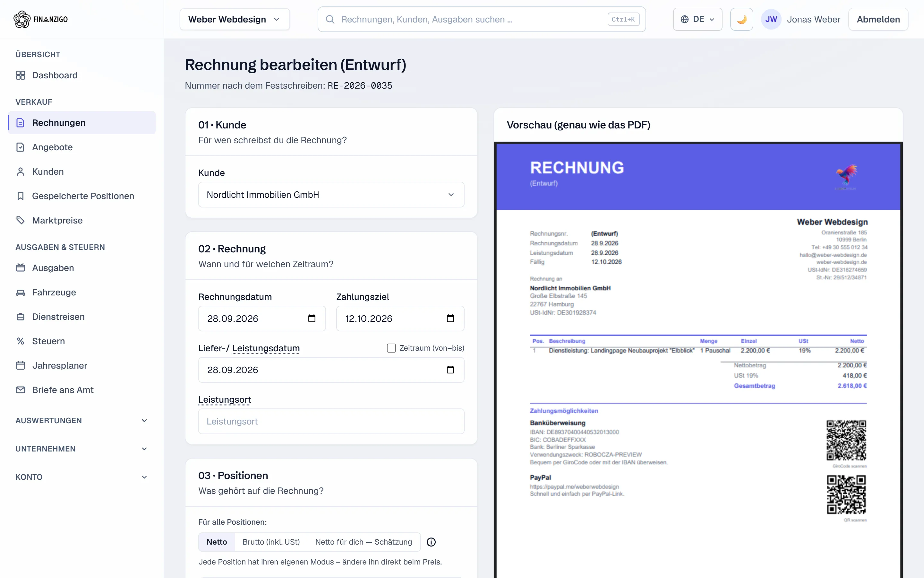Open Briefe ans Amt

(x=82, y=390)
